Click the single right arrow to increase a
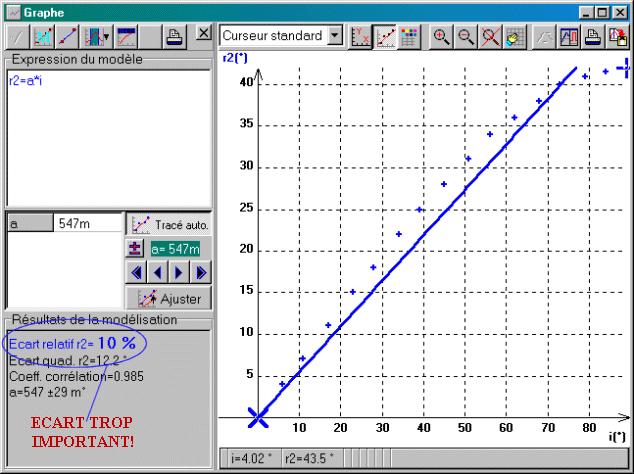This screenshot has width=634, height=474. [x=178, y=272]
